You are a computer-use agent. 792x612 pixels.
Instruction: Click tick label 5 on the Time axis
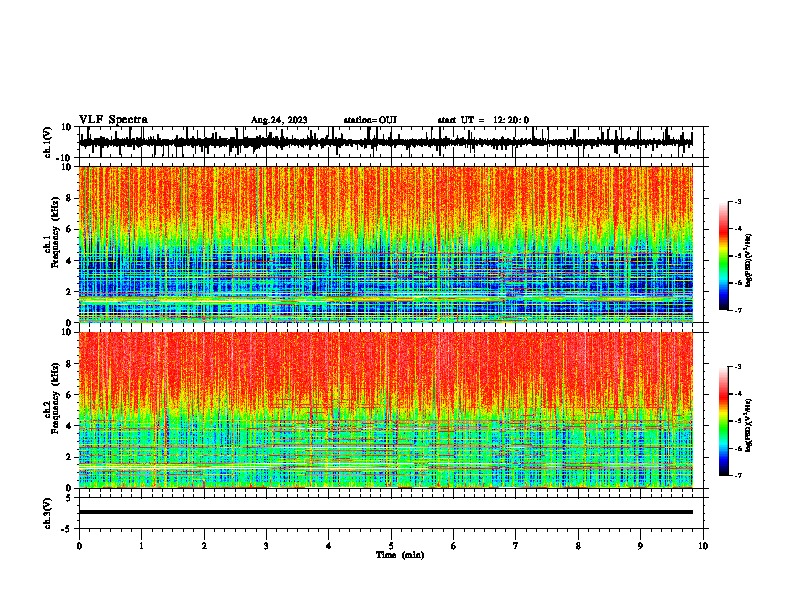[391, 546]
